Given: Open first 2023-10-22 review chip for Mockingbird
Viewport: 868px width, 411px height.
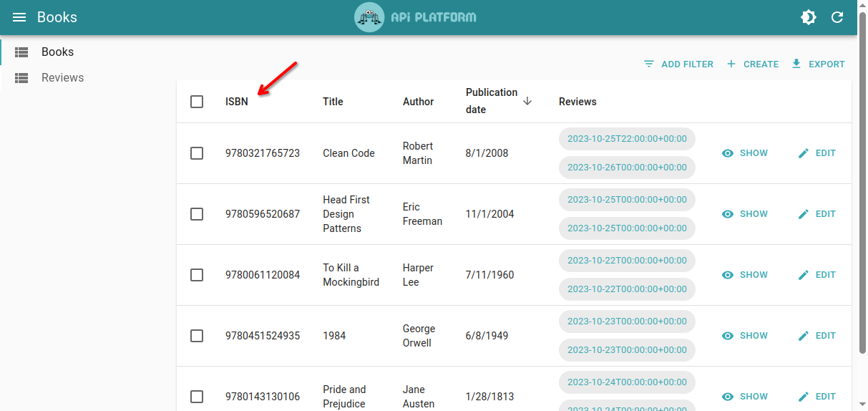Looking at the screenshot, I should [x=627, y=261].
